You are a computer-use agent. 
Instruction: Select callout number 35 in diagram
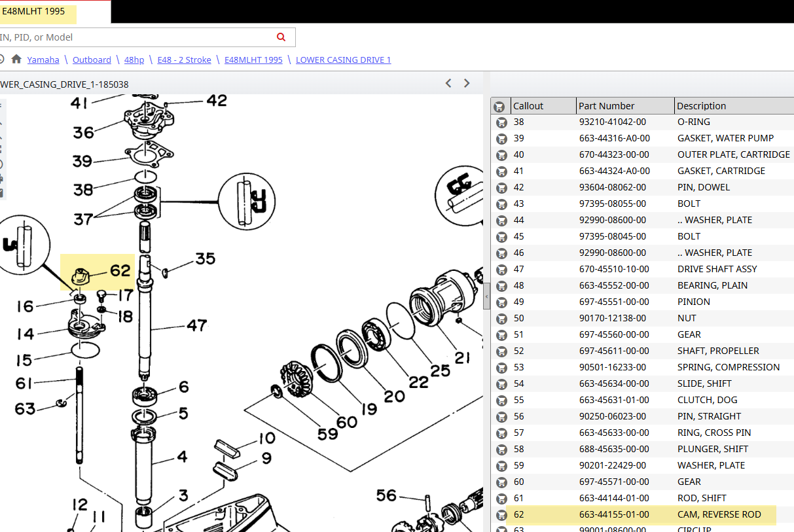click(x=205, y=259)
